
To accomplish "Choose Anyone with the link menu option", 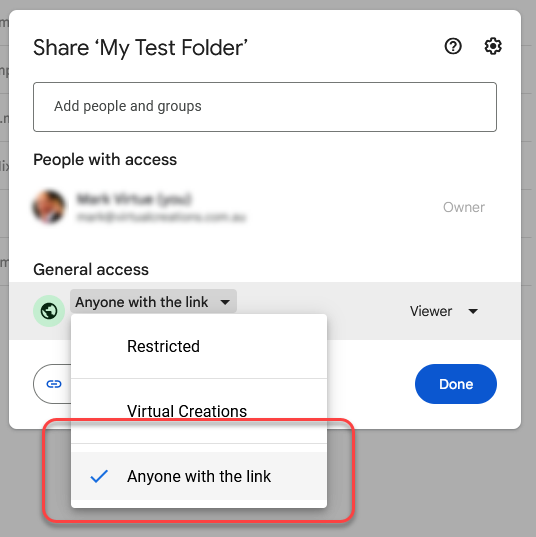I will [x=199, y=476].
